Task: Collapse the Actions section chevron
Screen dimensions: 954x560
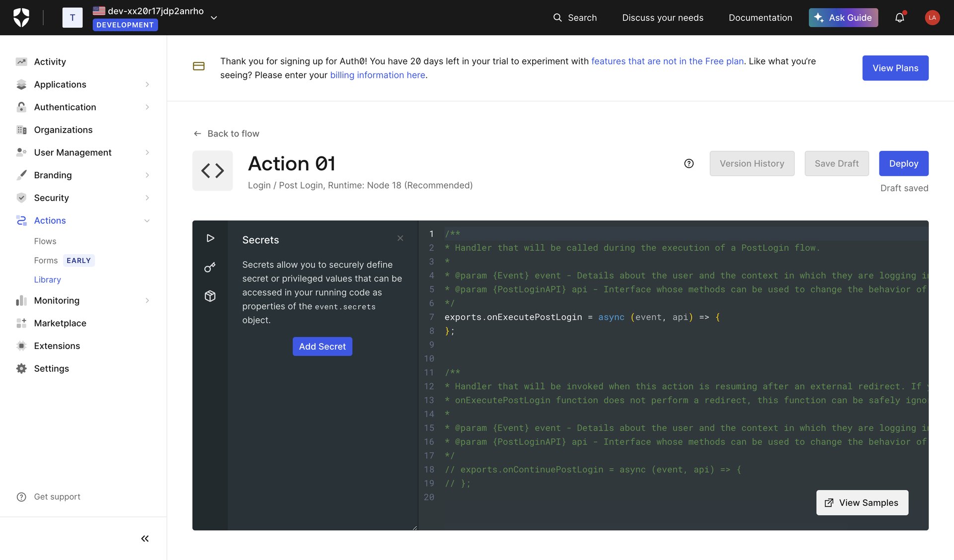Action: [147, 220]
